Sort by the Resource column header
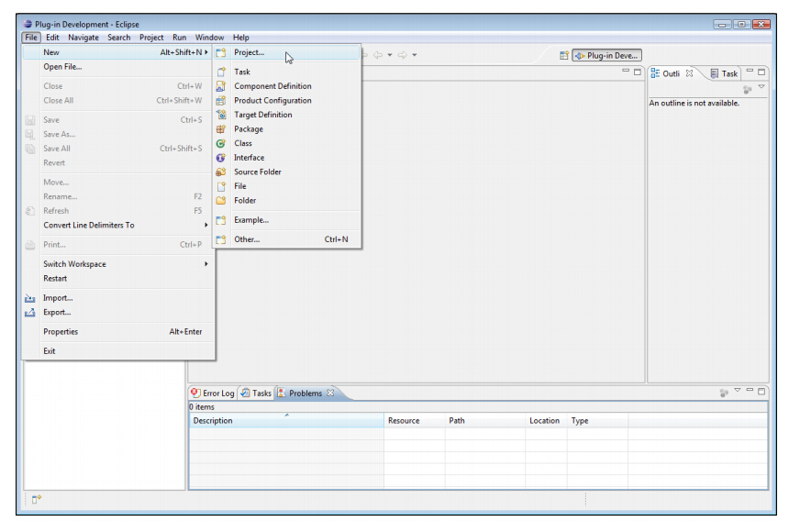The image size is (789, 532). (415, 421)
